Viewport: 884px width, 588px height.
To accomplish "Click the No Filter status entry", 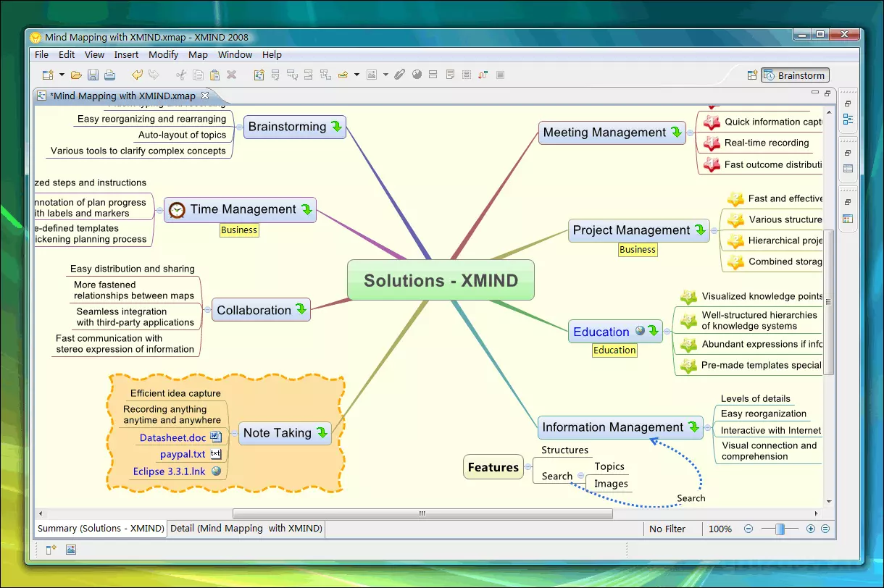I will coord(667,529).
